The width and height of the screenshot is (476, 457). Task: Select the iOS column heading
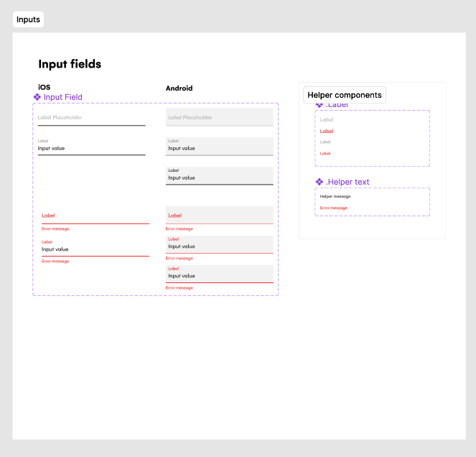45,88
